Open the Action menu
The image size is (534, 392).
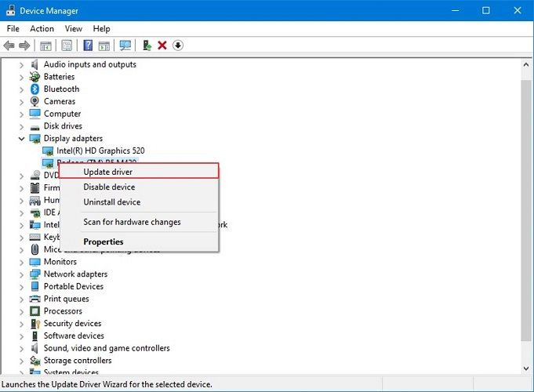[x=42, y=28]
